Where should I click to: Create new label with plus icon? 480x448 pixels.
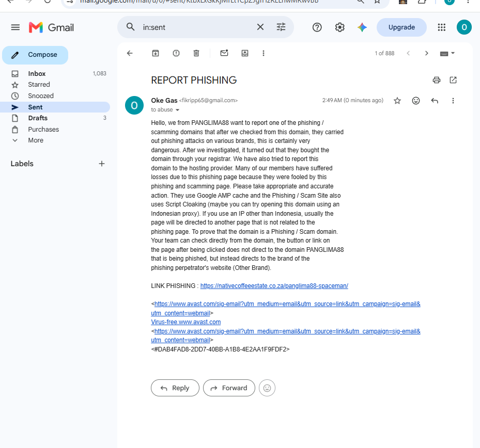pos(102,164)
